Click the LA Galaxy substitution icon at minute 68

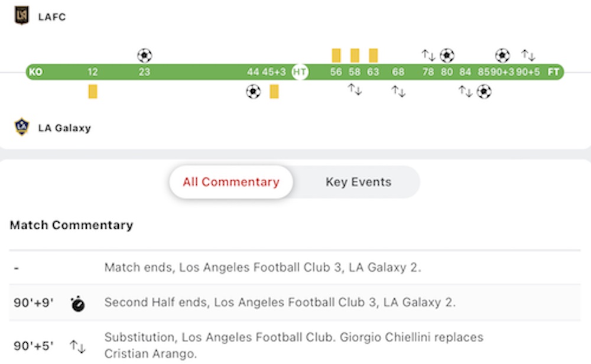398,91
